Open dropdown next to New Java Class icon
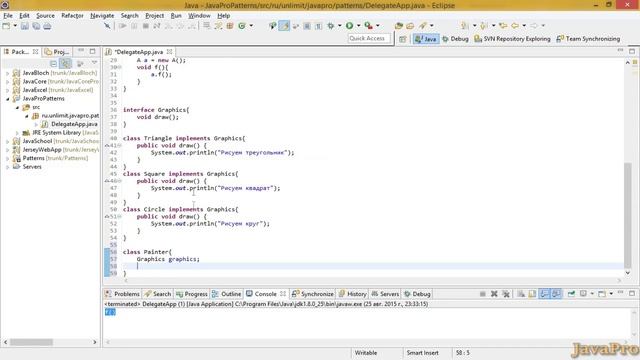 tap(251, 26)
